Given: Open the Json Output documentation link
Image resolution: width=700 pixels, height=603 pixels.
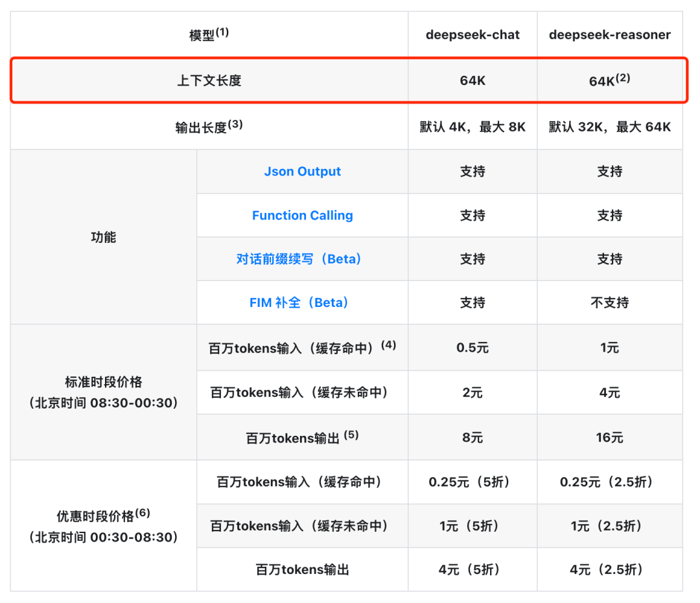Looking at the screenshot, I should coord(302,171).
